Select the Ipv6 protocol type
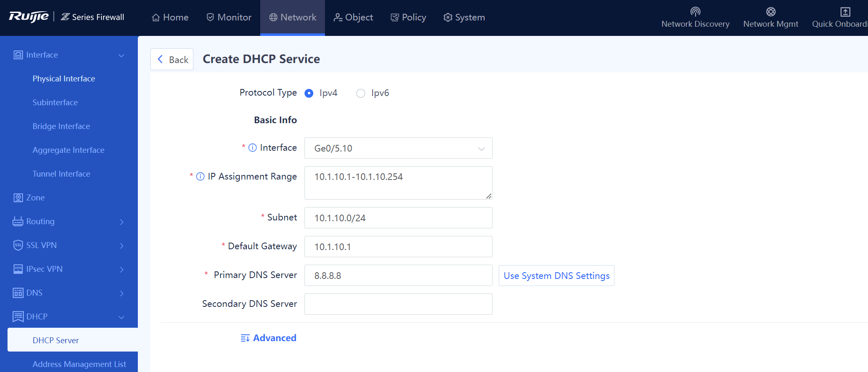 [x=360, y=93]
